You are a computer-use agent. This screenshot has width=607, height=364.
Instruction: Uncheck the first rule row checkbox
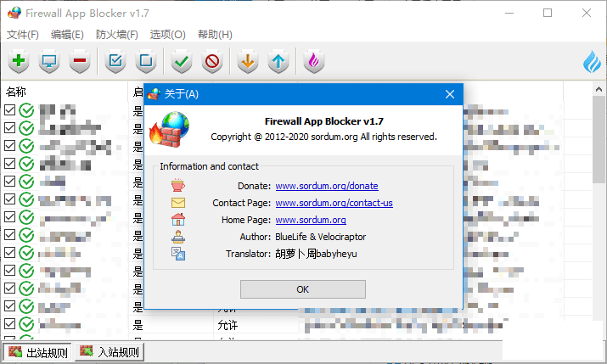point(10,109)
